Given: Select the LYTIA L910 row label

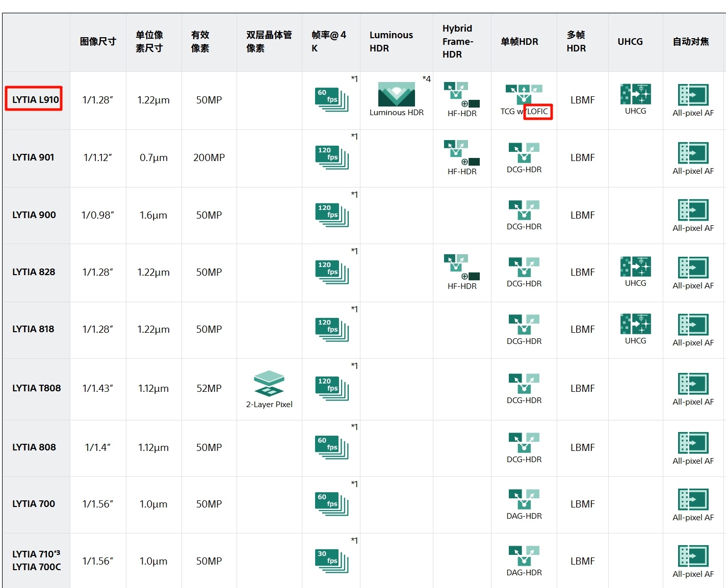Looking at the screenshot, I should click(36, 100).
